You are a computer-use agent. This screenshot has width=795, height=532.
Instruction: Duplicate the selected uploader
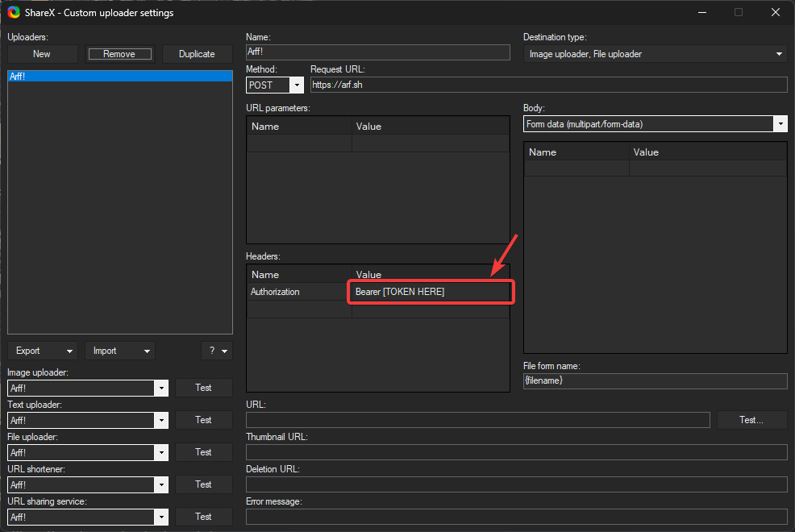click(197, 54)
